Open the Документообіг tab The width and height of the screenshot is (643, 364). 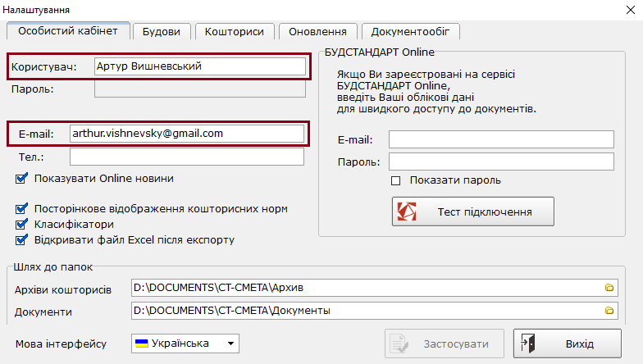[410, 31]
